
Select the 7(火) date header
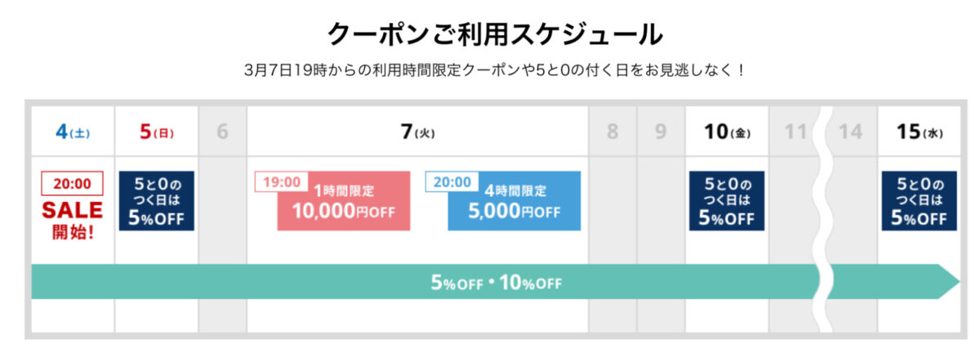click(418, 132)
